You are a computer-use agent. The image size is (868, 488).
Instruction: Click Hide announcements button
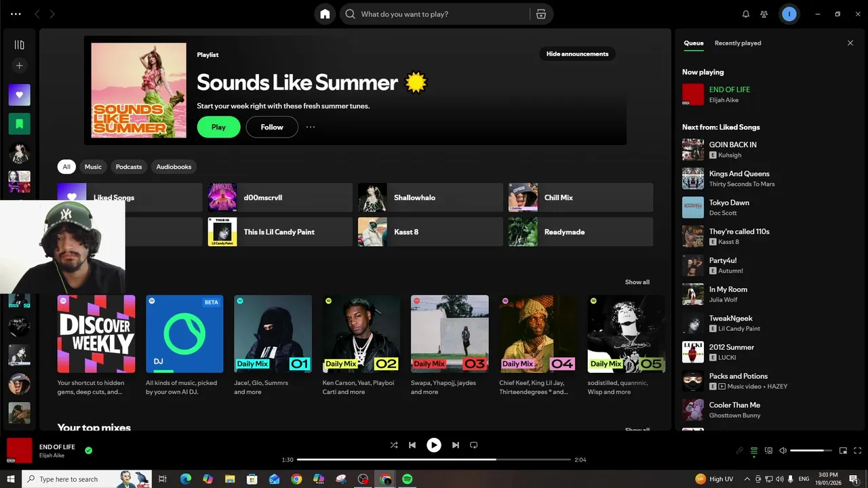pos(578,54)
